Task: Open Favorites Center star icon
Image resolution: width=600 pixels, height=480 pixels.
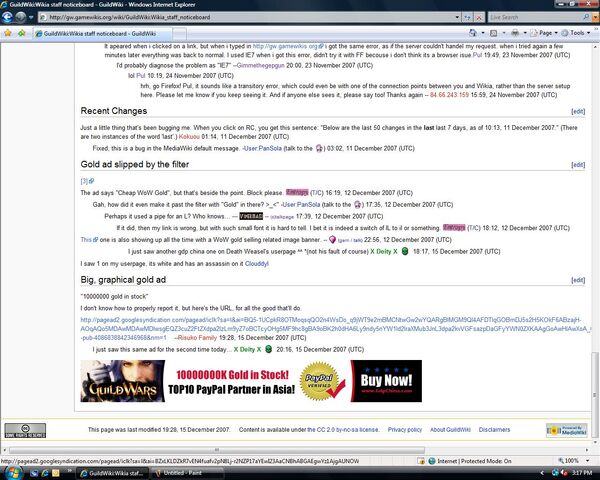Action: click(8, 33)
